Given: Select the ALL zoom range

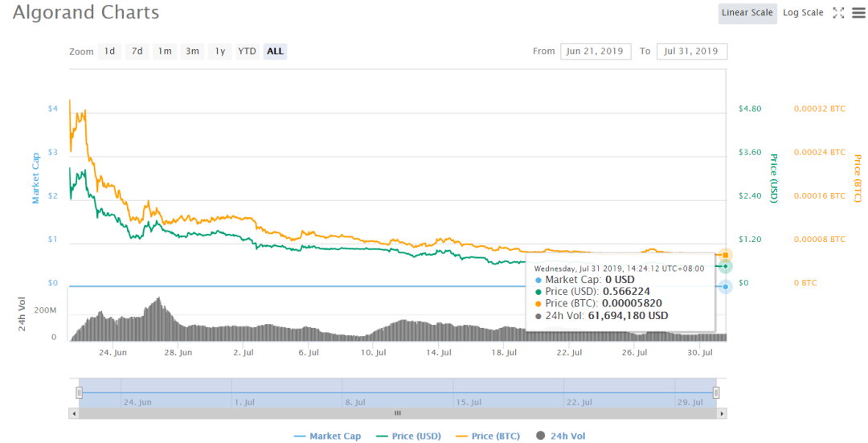Looking at the screenshot, I should point(275,51).
